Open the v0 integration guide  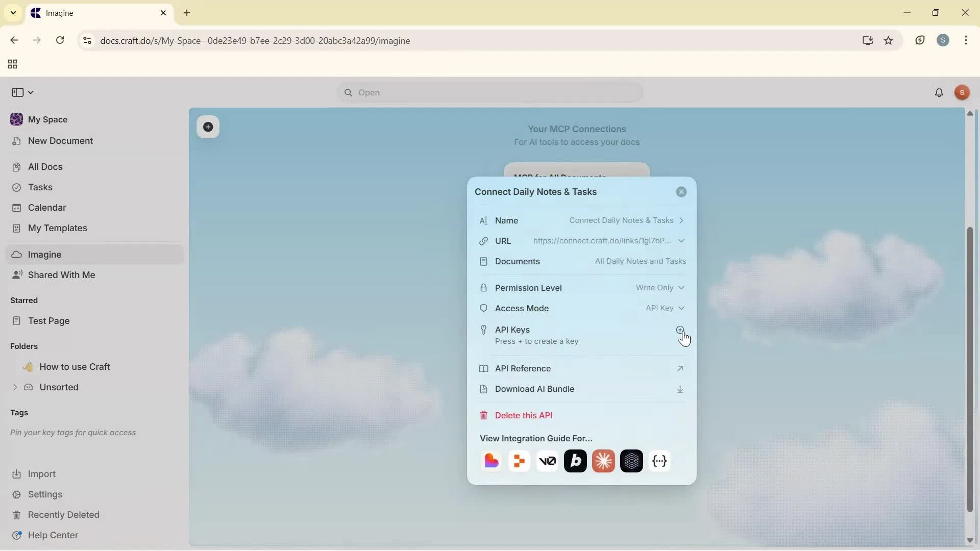tap(547, 461)
